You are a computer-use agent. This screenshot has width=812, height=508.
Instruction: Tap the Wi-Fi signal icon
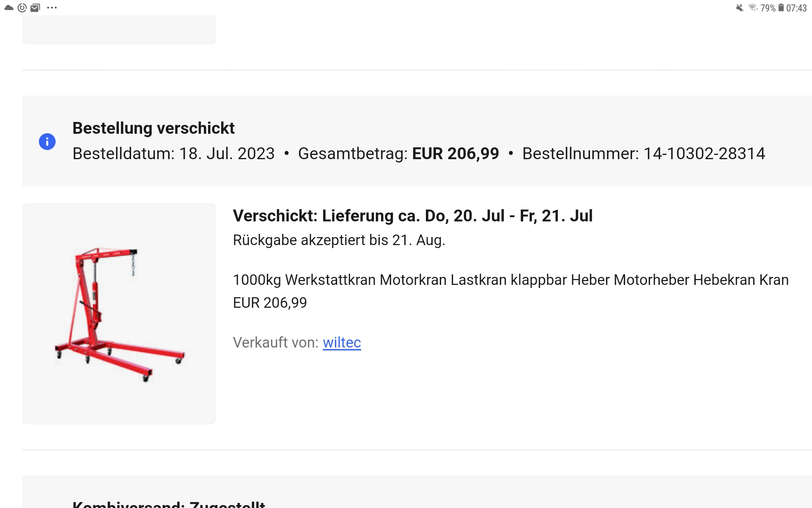tap(753, 8)
